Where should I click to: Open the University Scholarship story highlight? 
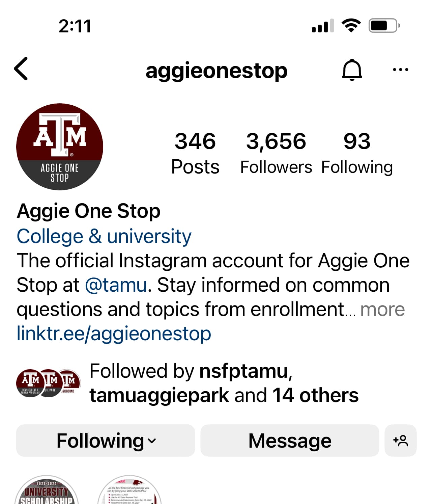coord(47,490)
